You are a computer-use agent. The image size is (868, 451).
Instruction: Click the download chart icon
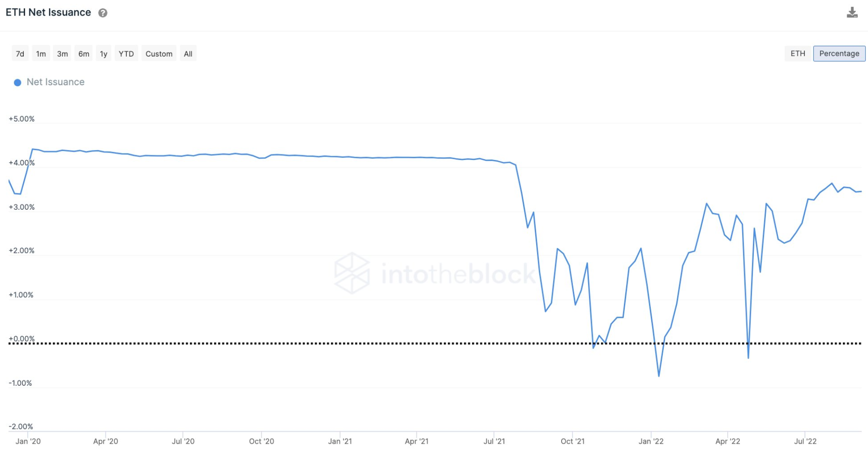(852, 13)
